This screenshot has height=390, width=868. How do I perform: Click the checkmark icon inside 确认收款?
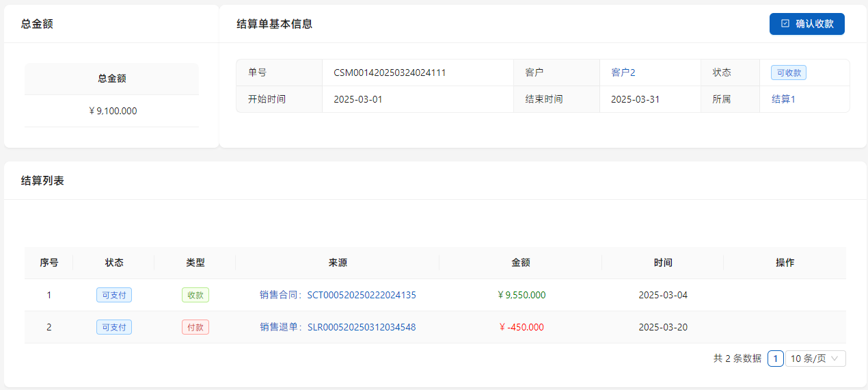coord(785,23)
